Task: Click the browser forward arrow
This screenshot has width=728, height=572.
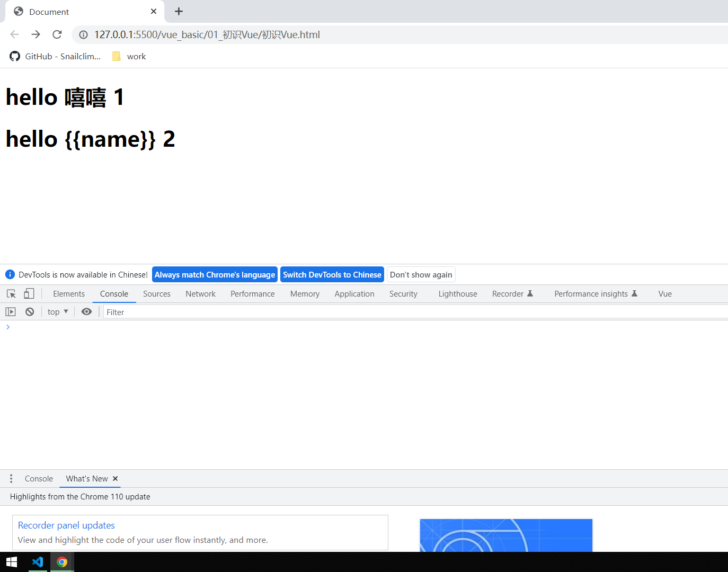Action: (x=35, y=34)
